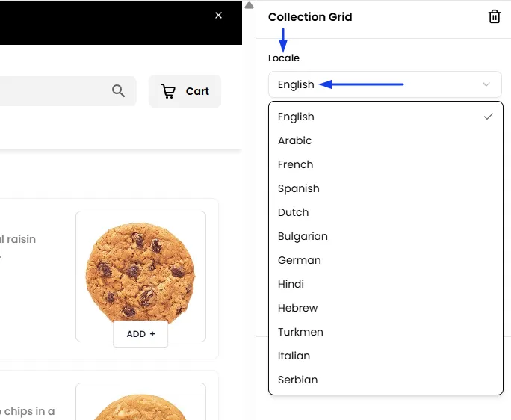Click the shopping cart icon
Viewport: 511px width, 420px height.
[168, 91]
